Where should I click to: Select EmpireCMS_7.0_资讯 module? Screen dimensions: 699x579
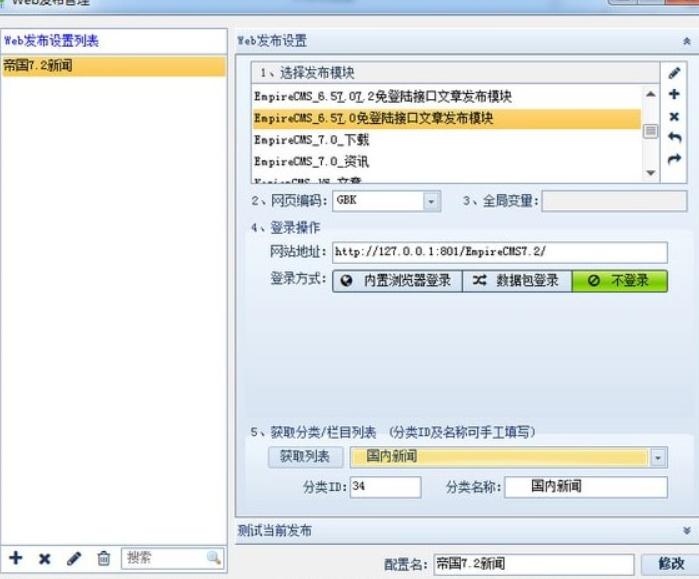(x=447, y=161)
